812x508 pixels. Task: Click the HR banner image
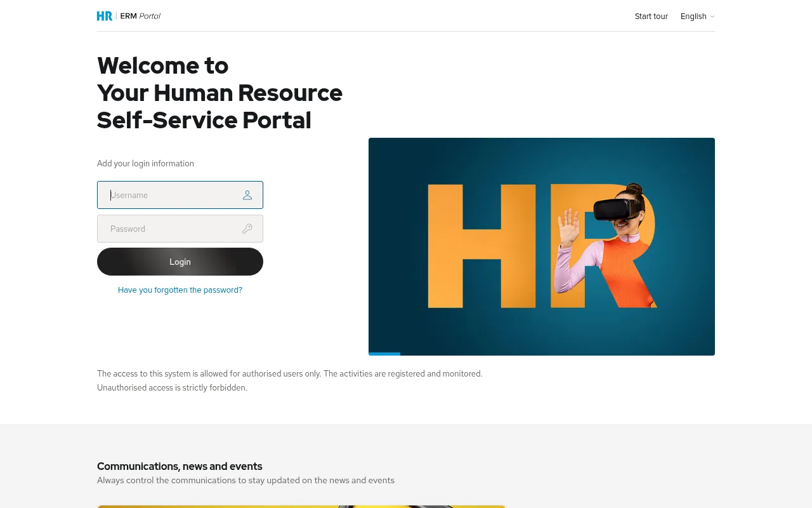pos(542,246)
